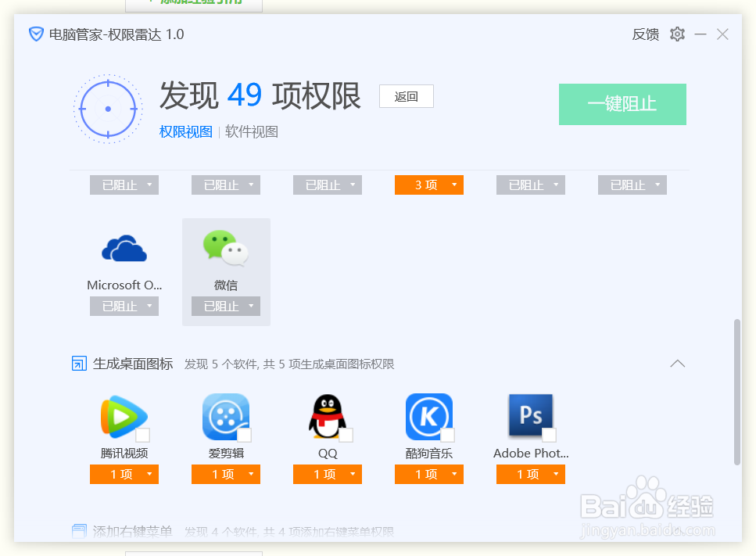This screenshot has width=756, height=556.
Task: Click the Adobe Photoshop Ps icon
Action: [x=530, y=416]
